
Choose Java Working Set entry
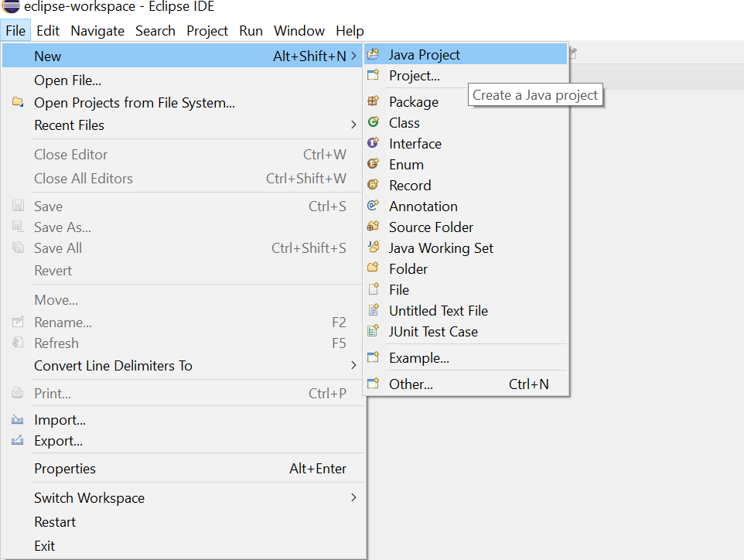[466, 248]
